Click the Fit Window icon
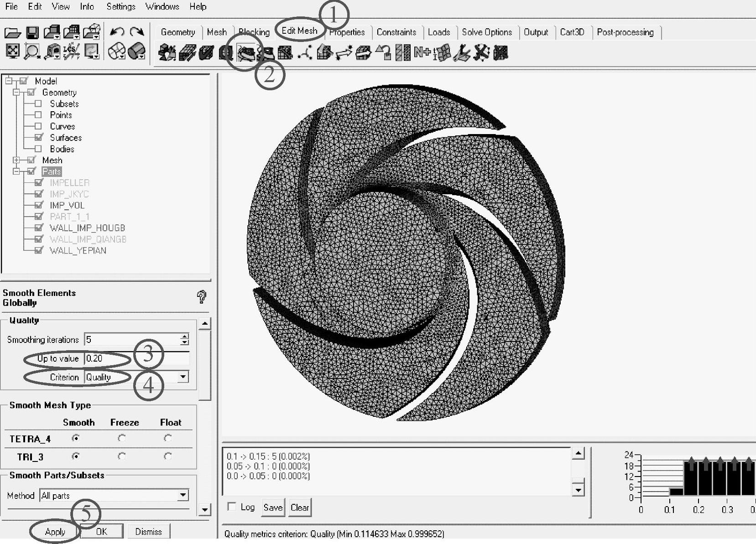 (x=12, y=51)
